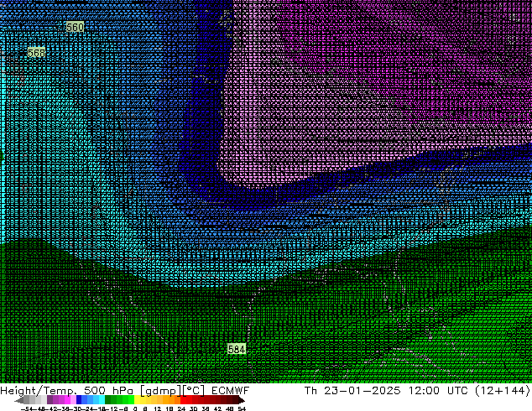Click the [°C] unit label
The height and width of the screenshot is (411, 532).
click(194, 391)
